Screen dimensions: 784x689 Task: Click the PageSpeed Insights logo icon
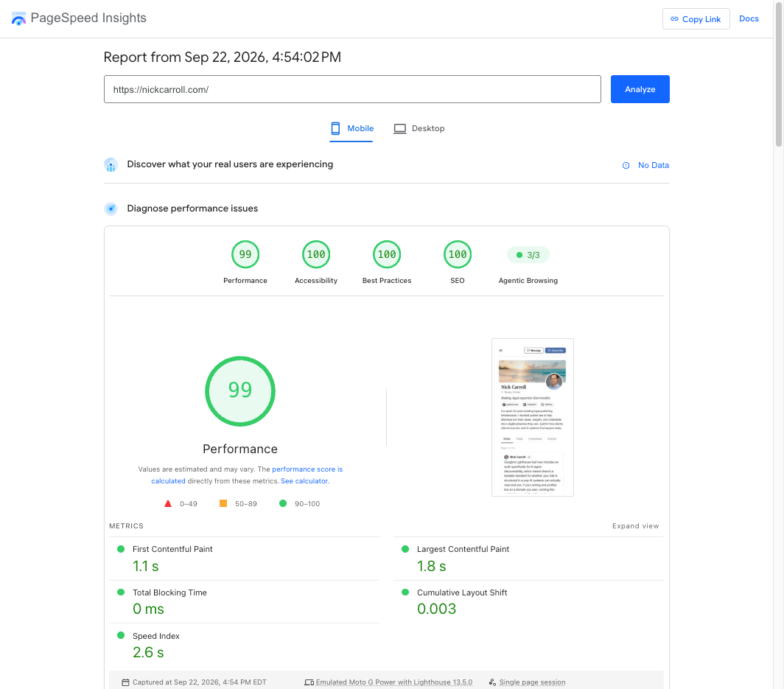[18, 18]
